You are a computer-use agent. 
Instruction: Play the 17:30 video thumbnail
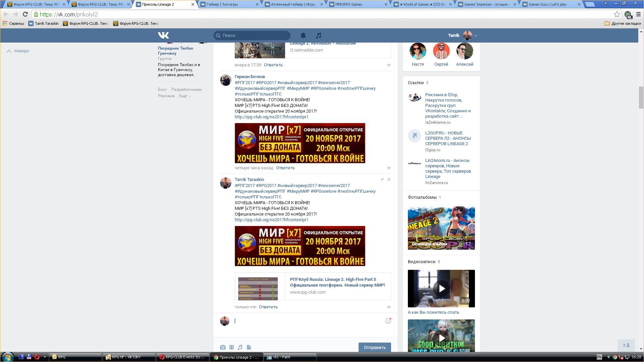pyautogui.click(x=441, y=336)
